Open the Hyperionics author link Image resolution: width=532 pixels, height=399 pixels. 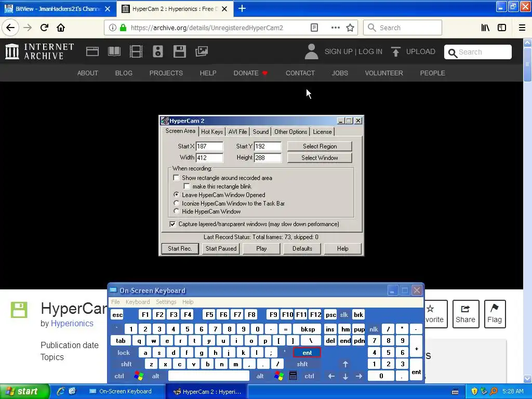tap(72, 323)
